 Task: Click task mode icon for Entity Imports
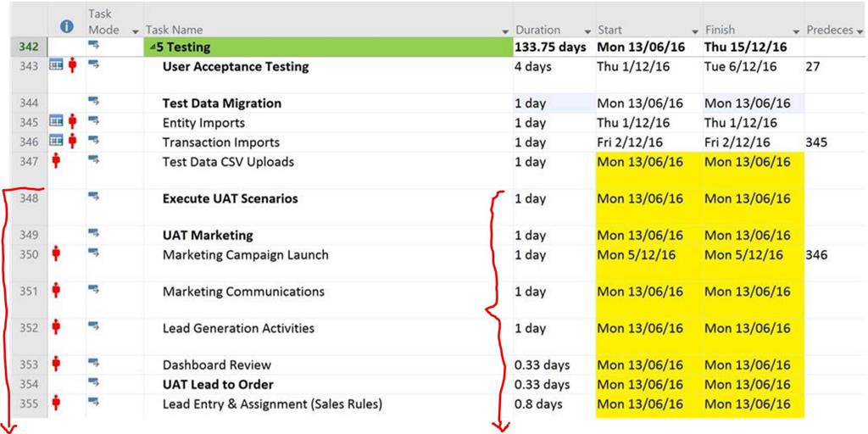click(93, 120)
